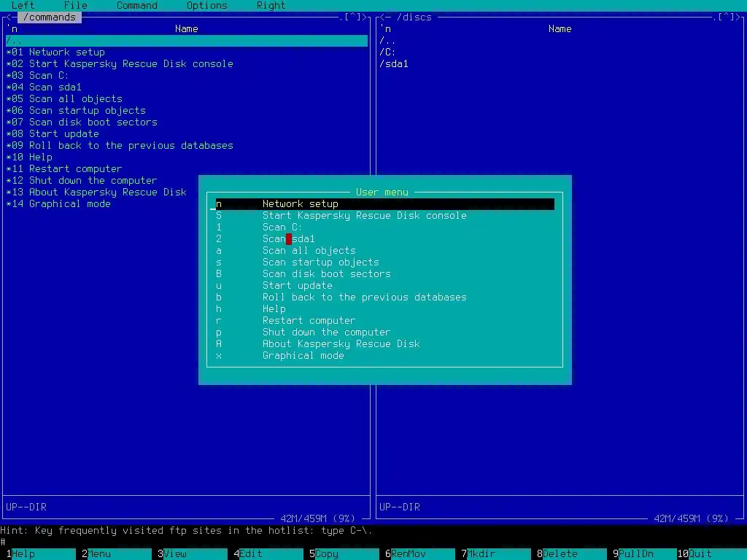747x560 pixels.
Task: Click the /discs path label of right panel
Action: coord(414,17)
